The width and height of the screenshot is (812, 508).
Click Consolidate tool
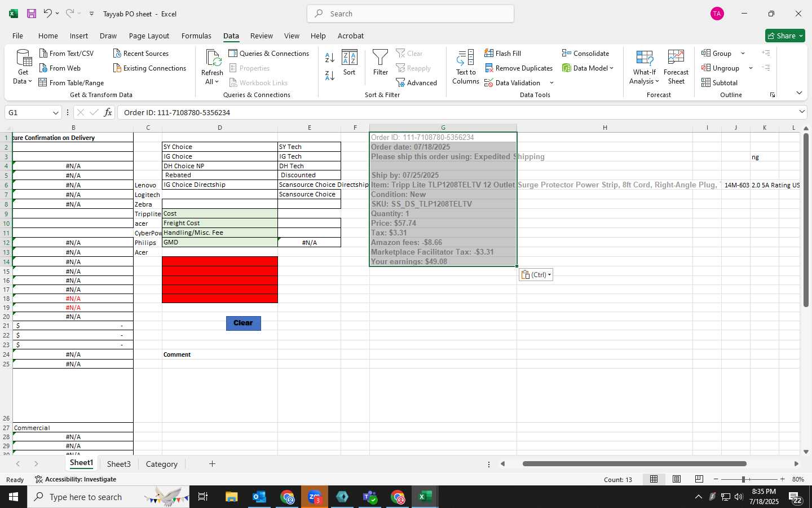click(x=585, y=53)
